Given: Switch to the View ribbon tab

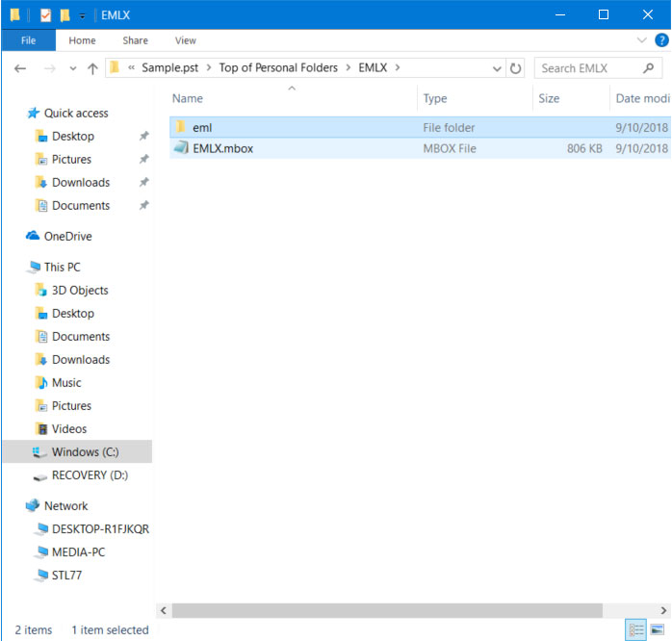Looking at the screenshot, I should (x=185, y=40).
